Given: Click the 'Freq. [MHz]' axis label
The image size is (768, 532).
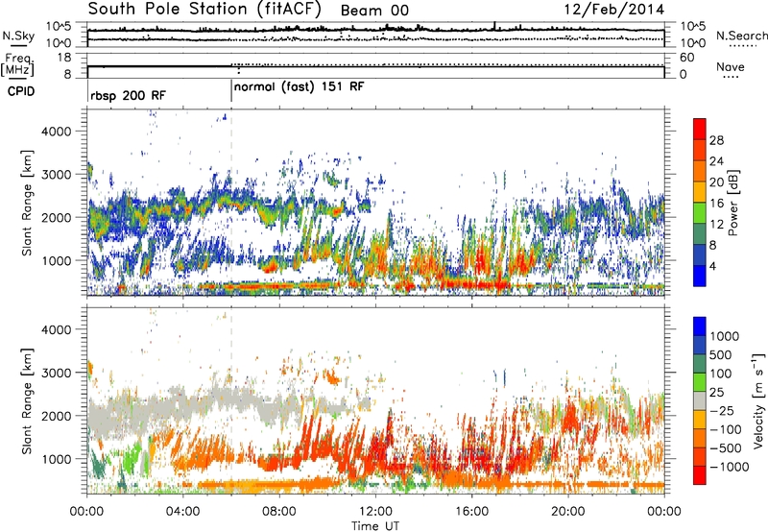Looking at the screenshot, I should (17, 64).
